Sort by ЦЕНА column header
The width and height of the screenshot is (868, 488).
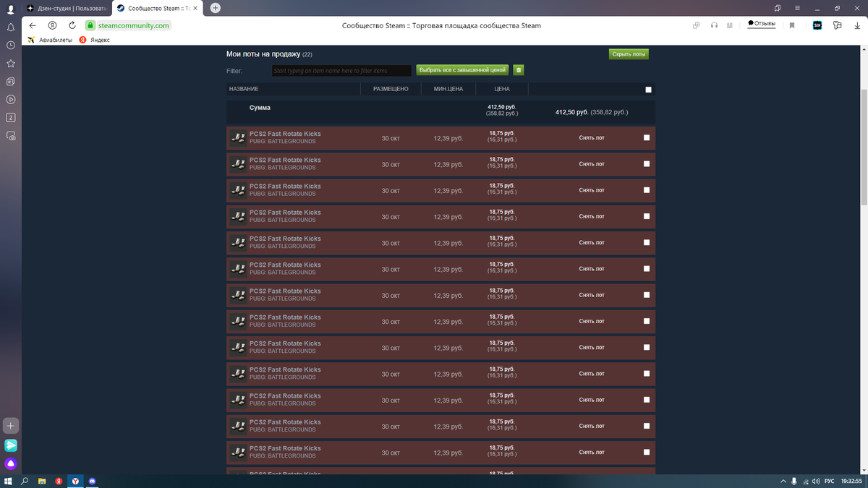[502, 89]
